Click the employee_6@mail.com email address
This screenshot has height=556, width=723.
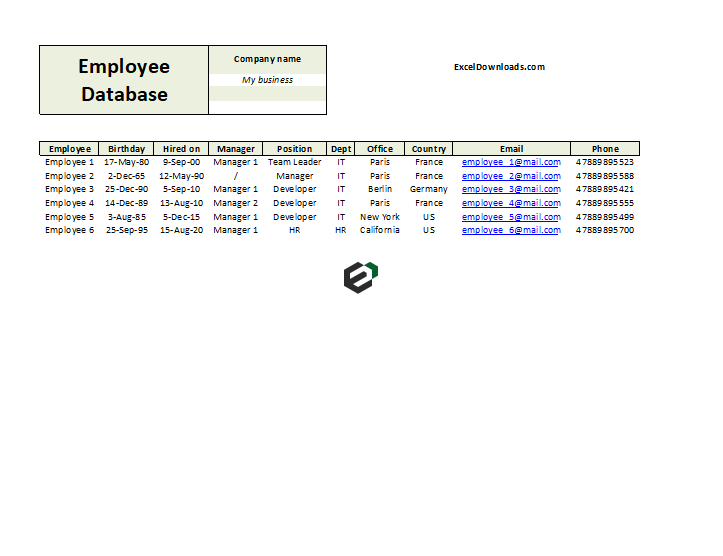(511, 230)
